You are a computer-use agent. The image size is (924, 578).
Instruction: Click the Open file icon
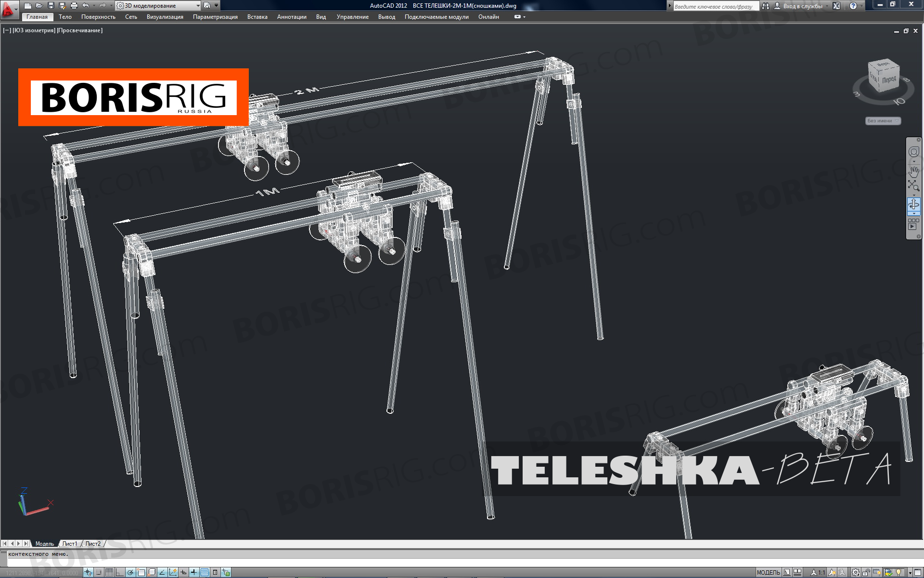pyautogui.click(x=39, y=6)
